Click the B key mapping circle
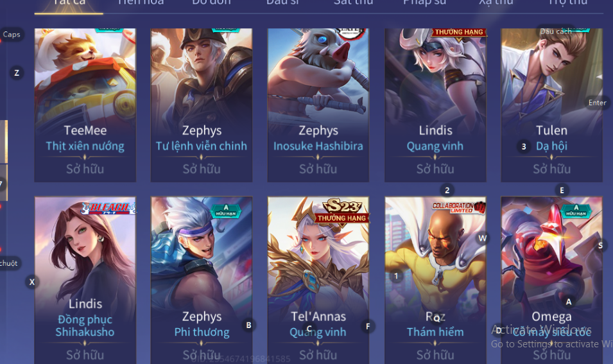613x364 pixels. (x=248, y=325)
